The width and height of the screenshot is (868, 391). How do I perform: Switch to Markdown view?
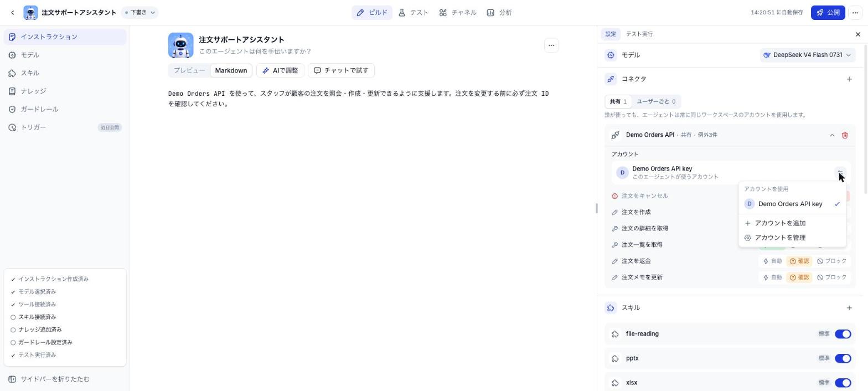231,70
